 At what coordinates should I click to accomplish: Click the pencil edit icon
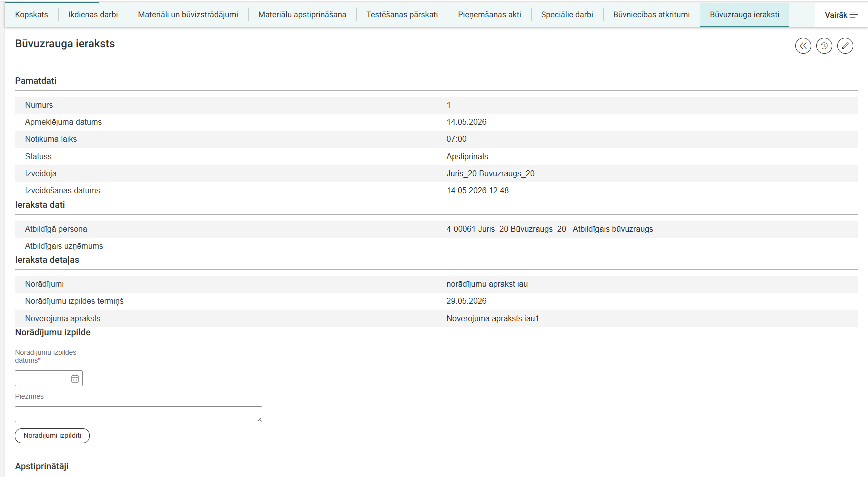coord(845,46)
